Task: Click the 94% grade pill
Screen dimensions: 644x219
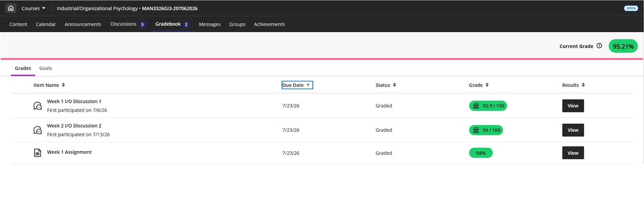Action: coord(481,153)
